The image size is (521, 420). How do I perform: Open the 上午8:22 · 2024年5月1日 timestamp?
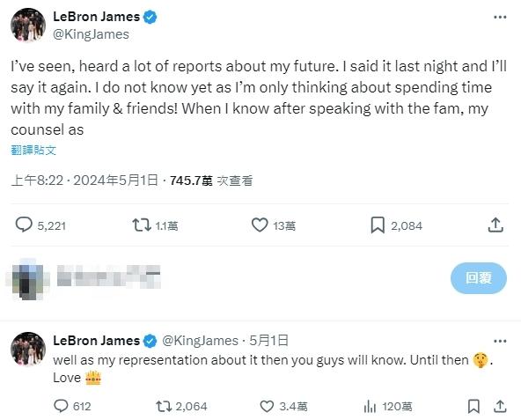point(84,181)
